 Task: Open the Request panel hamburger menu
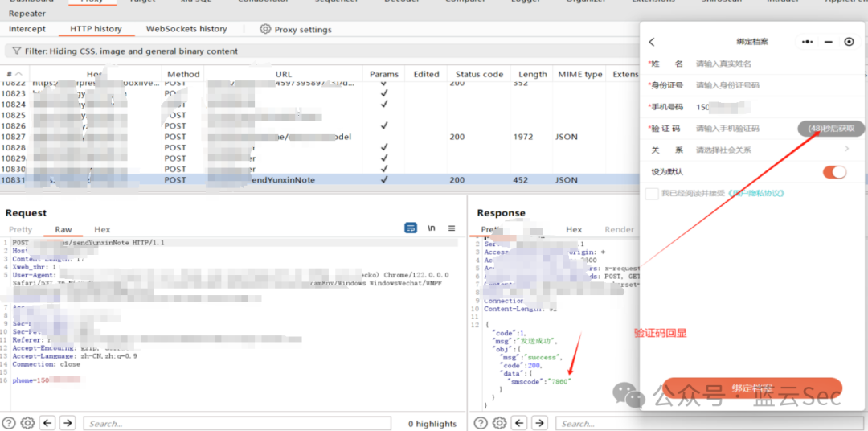[452, 228]
